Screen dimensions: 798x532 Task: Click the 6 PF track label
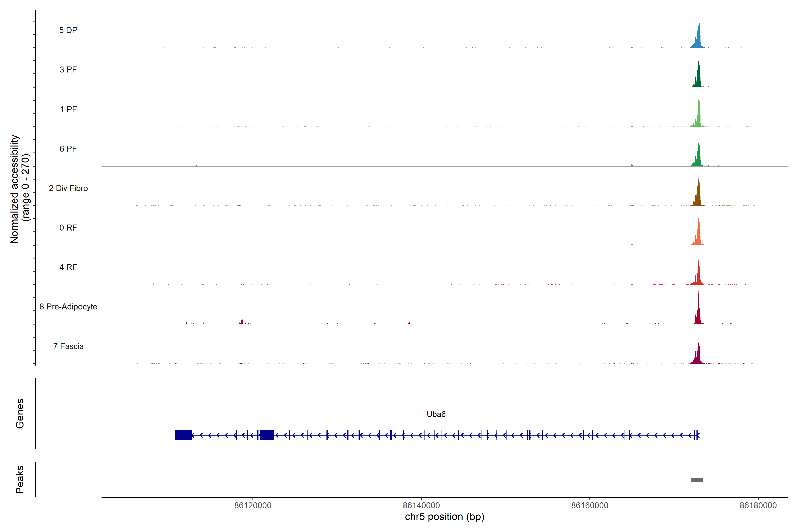68,149
